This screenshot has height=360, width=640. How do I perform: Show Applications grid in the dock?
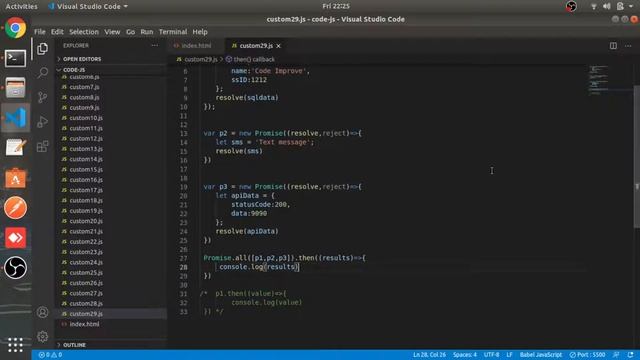pos(16,344)
